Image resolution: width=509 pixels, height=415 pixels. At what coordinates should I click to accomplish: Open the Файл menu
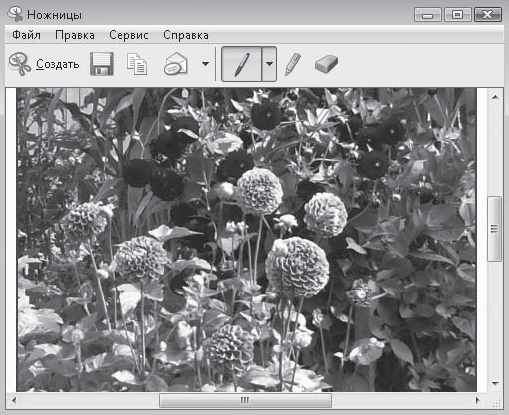click(x=26, y=35)
